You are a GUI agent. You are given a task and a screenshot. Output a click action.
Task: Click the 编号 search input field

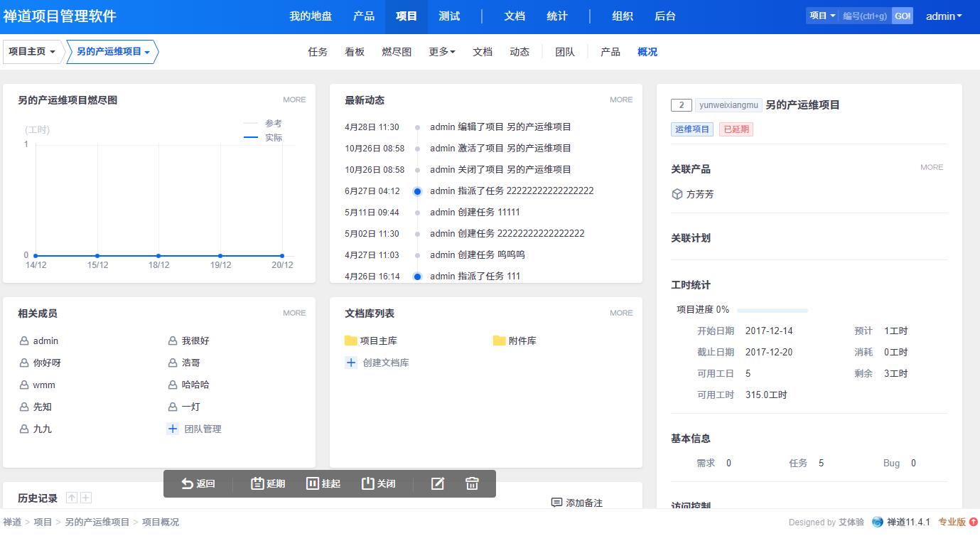click(864, 16)
